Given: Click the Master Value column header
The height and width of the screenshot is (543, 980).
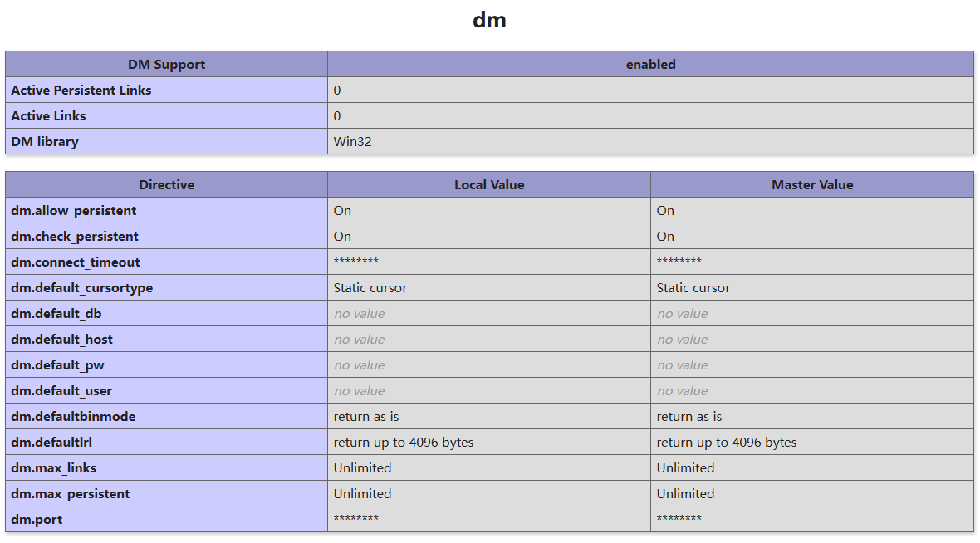Looking at the screenshot, I should [x=812, y=185].
